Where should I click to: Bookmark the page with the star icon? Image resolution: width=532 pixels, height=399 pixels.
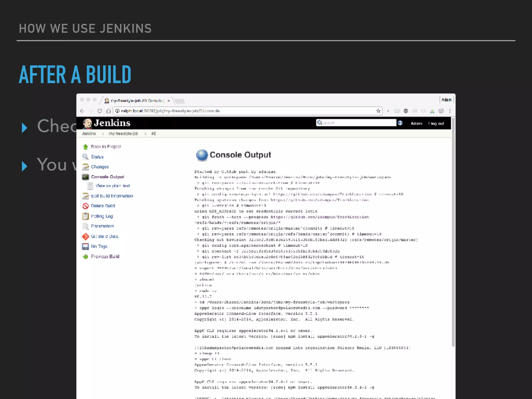pos(378,111)
